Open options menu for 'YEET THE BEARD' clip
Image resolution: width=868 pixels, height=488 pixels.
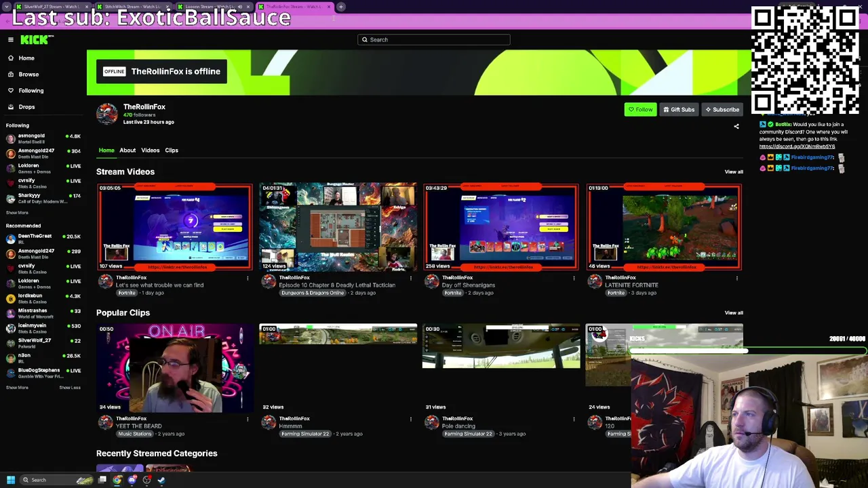[x=248, y=419]
